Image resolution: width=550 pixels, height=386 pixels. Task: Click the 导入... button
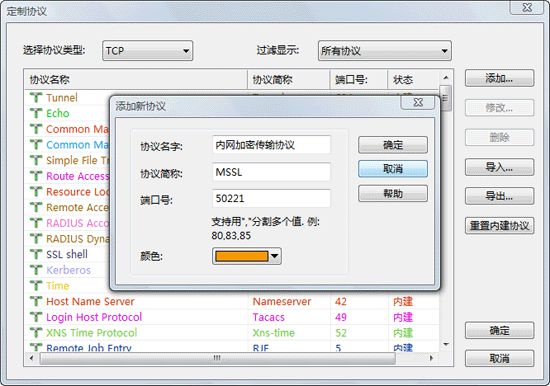[499, 167]
